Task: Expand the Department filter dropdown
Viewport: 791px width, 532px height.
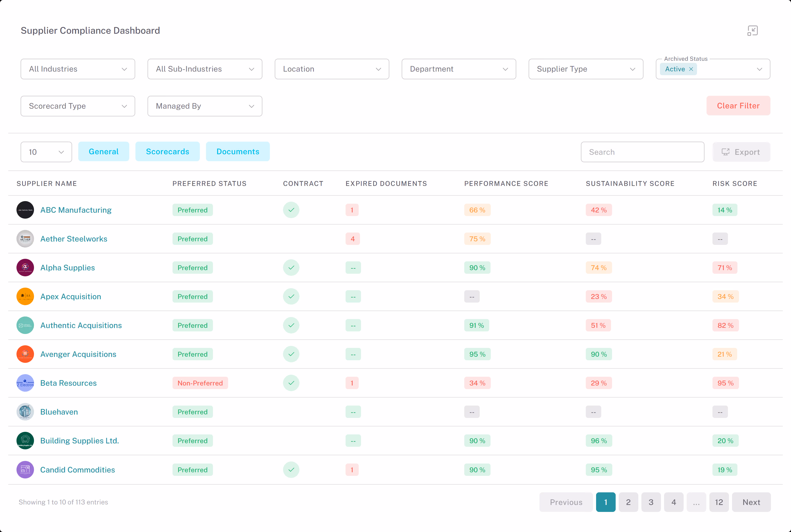Action: pyautogui.click(x=459, y=69)
